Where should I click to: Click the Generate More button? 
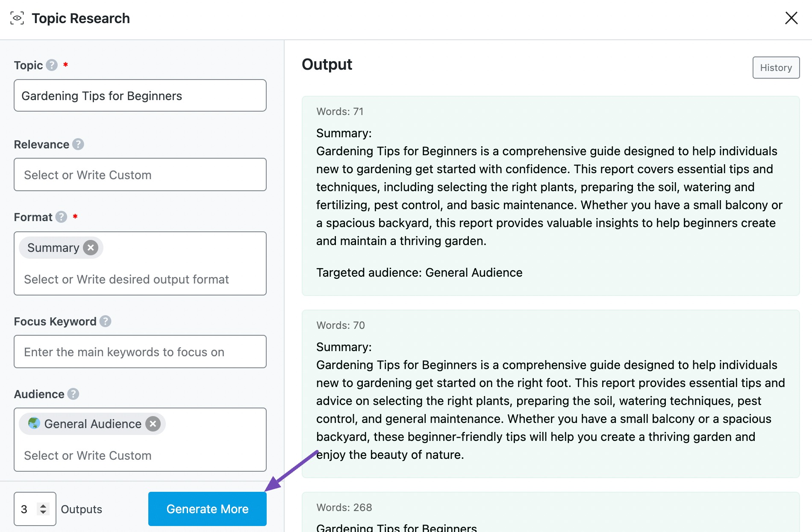(207, 509)
